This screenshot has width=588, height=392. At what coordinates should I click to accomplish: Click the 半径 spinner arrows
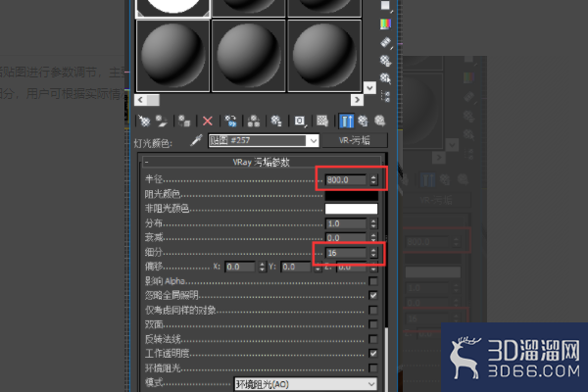click(373, 180)
